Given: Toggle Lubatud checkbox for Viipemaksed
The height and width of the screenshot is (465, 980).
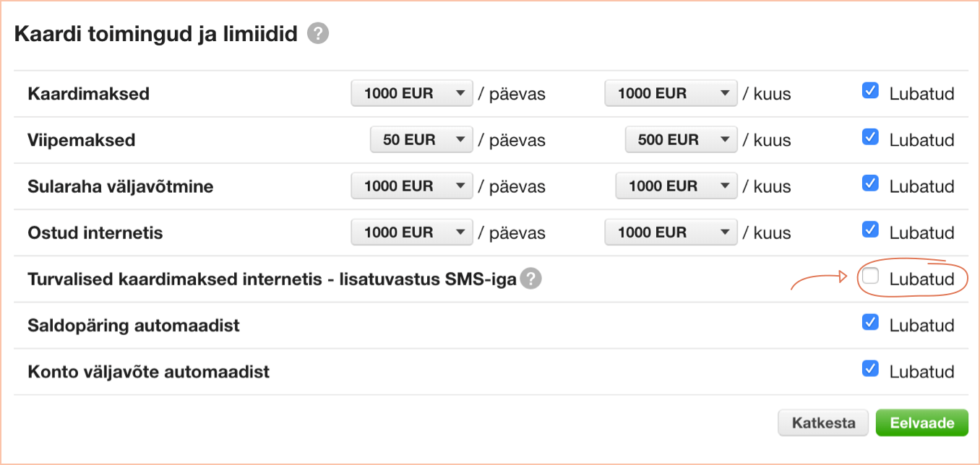Looking at the screenshot, I should coord(870,137).
